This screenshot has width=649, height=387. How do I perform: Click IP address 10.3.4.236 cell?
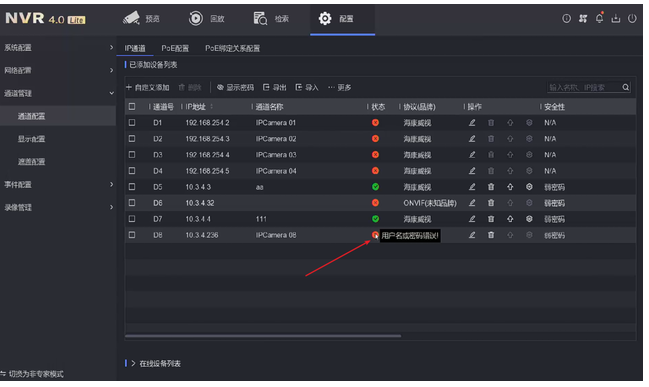(x=202, y=235)
